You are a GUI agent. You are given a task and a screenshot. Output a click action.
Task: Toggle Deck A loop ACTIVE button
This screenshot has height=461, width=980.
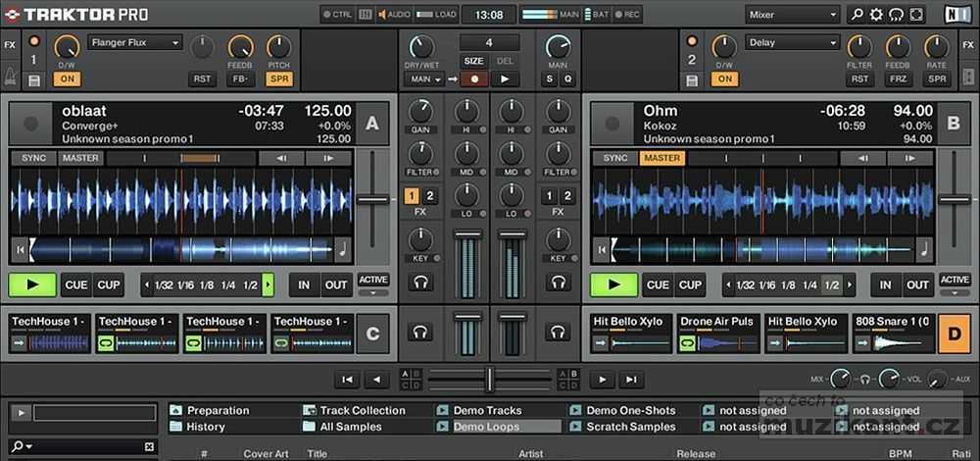(x=373, y=280)
